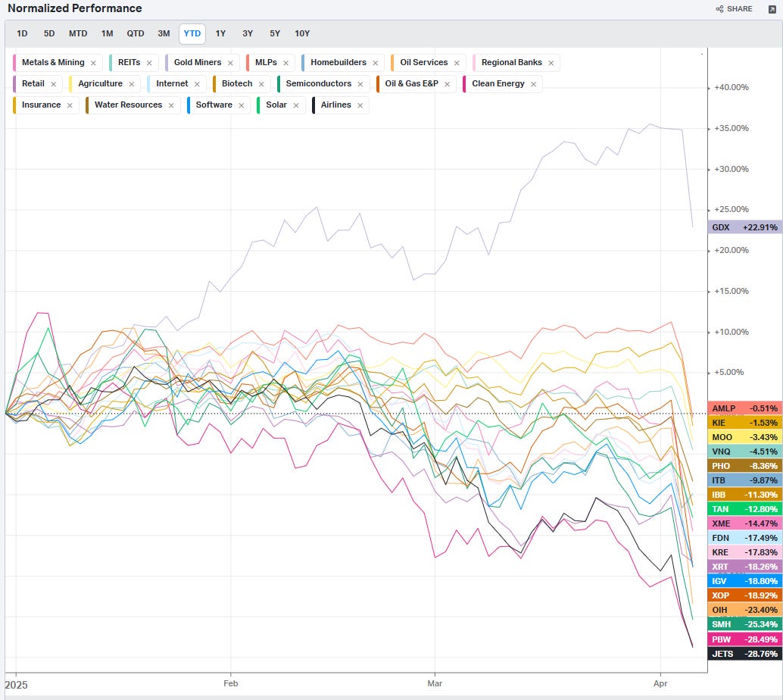Toggle Agriculture legend label
This screenshot has width=783, height=700.
tap(100, 83)
